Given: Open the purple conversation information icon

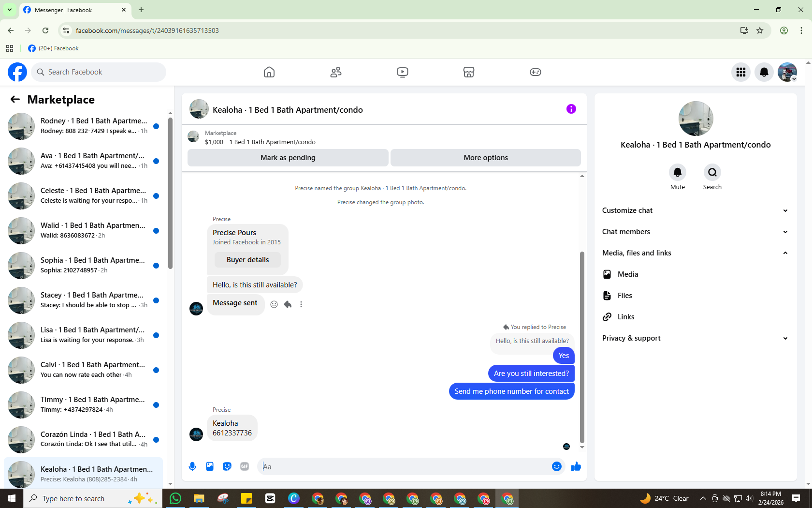Looking at the screenshot, I should click(571, 109).
